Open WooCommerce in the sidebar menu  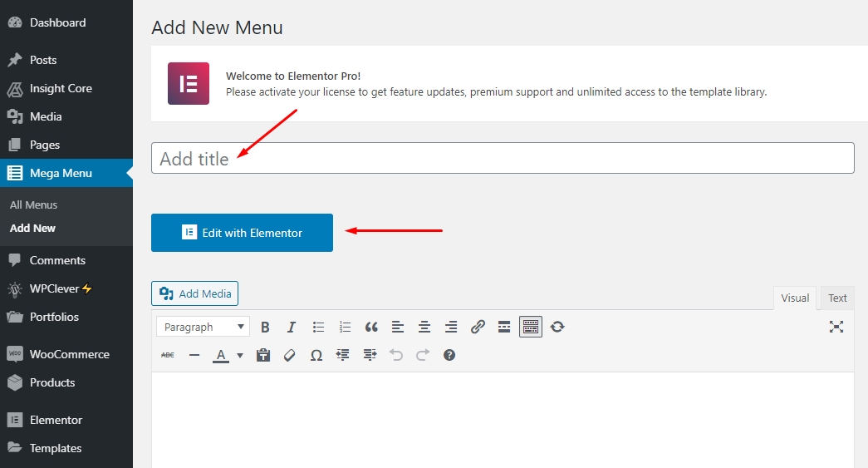69,354
